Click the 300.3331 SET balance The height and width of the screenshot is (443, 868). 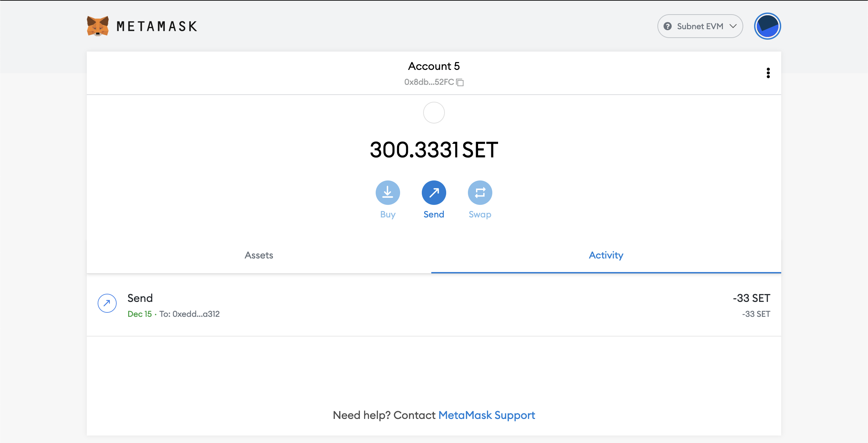434,150
